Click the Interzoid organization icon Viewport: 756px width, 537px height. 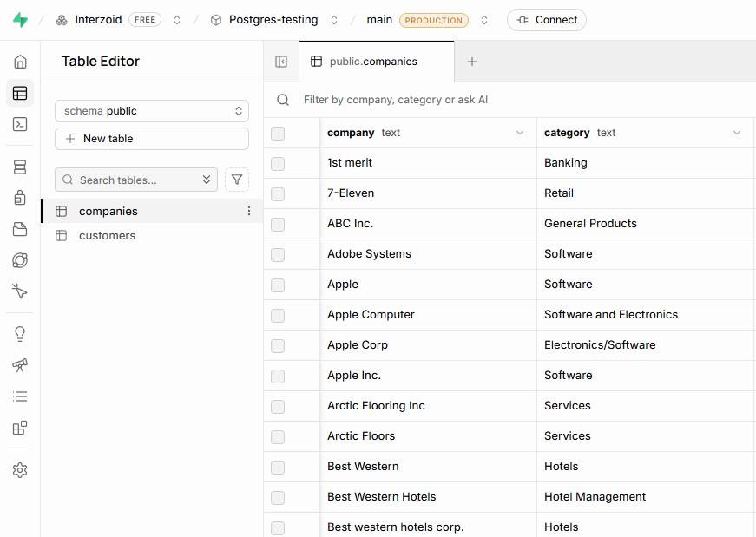[62, 20]
